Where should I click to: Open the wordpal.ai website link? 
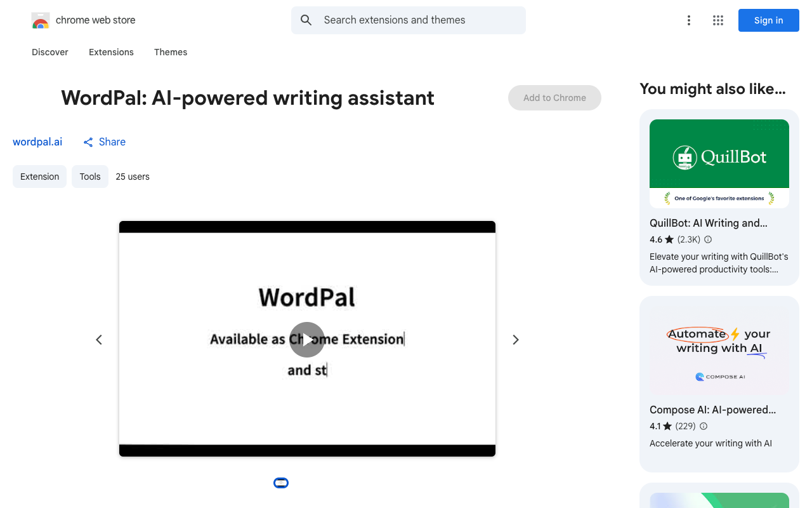[x=37, y=142]
